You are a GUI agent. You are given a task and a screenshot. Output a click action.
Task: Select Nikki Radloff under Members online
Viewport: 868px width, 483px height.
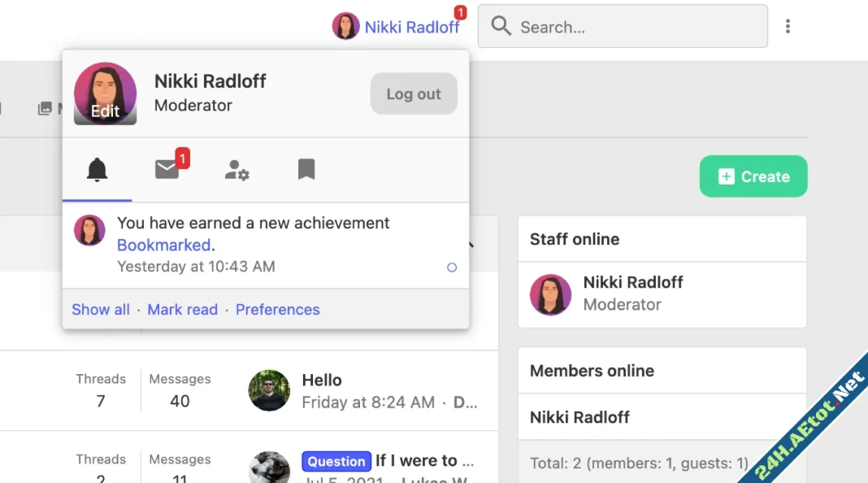(579, 417)
